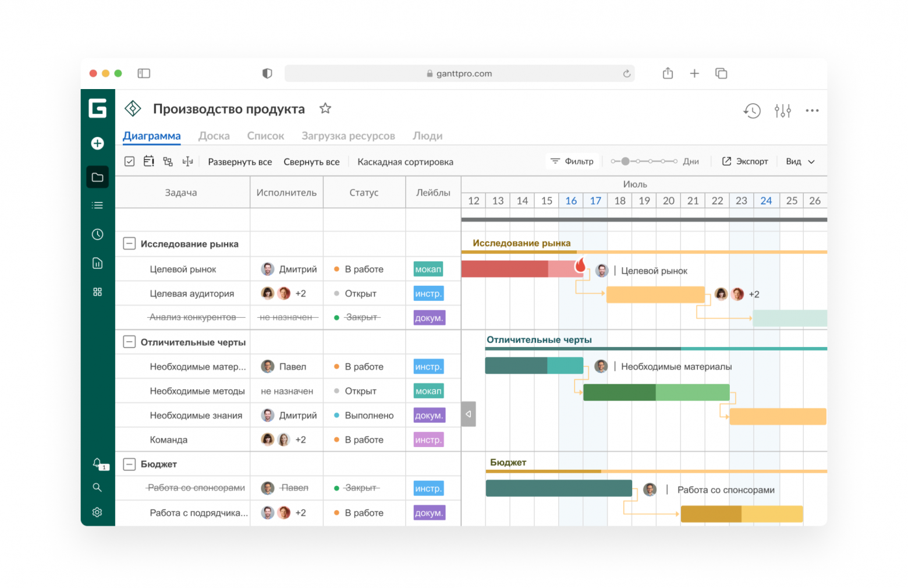Toggle the select-all checkbox in toolbar
908x588 pixels.
point(130,161)
